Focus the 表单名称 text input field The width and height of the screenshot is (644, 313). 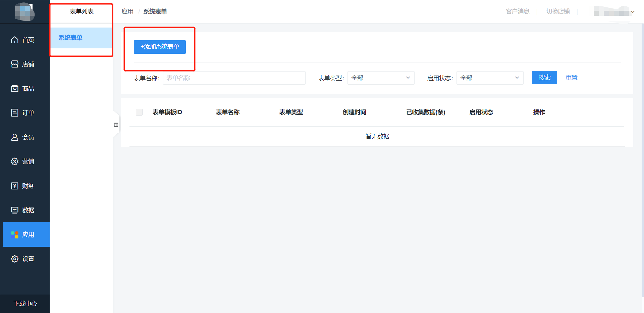coord(234,78)
